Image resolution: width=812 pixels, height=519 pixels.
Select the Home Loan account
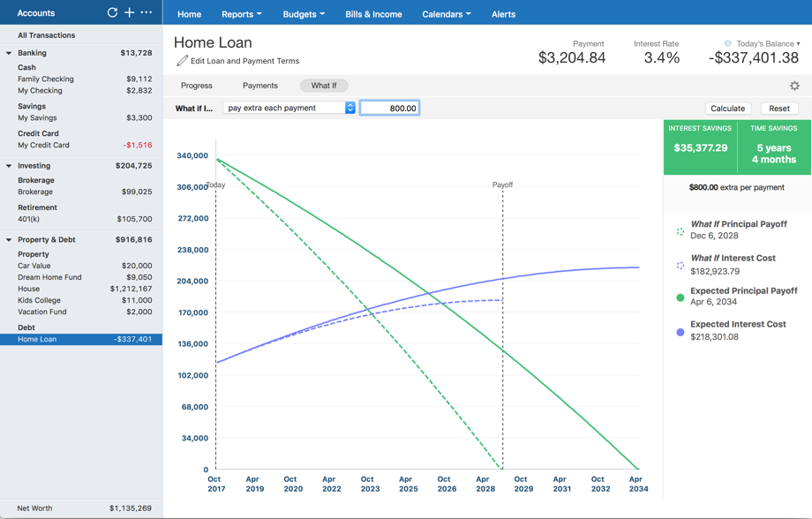click(x=81, y=339)
